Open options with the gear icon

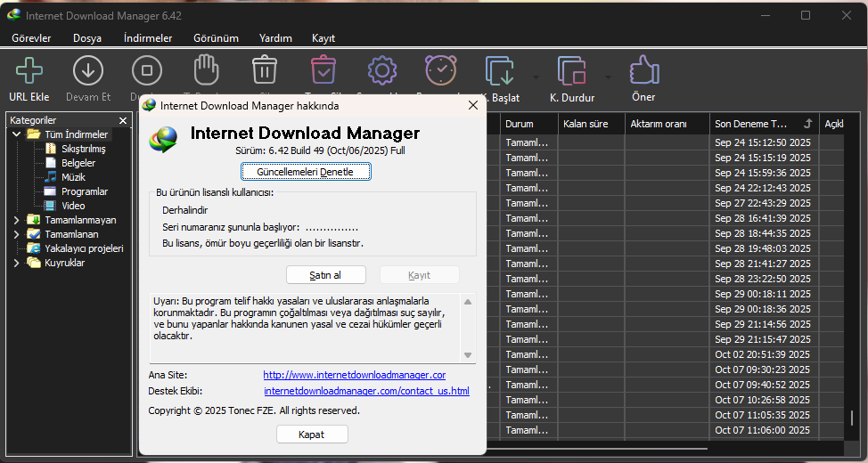click(x=382, y=70)
